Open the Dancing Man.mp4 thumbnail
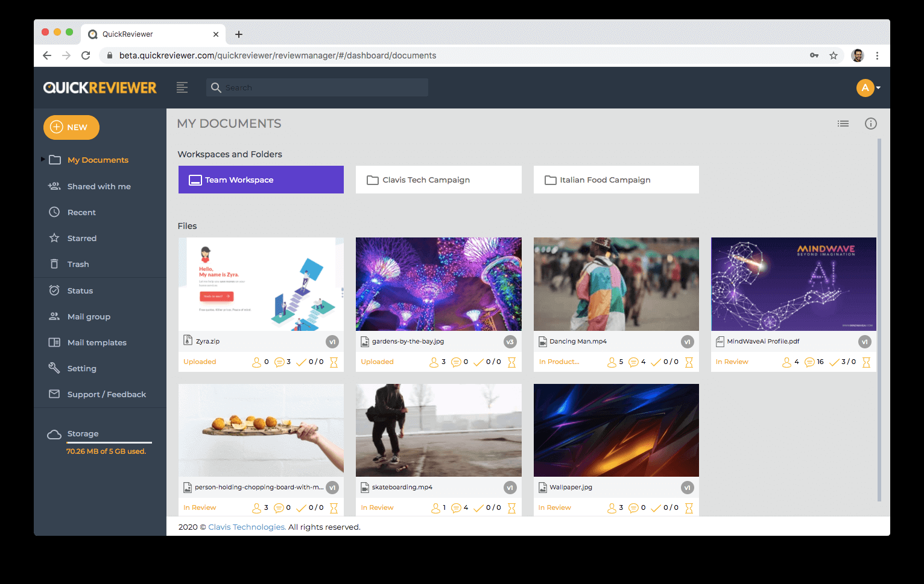 coord(616,284)
